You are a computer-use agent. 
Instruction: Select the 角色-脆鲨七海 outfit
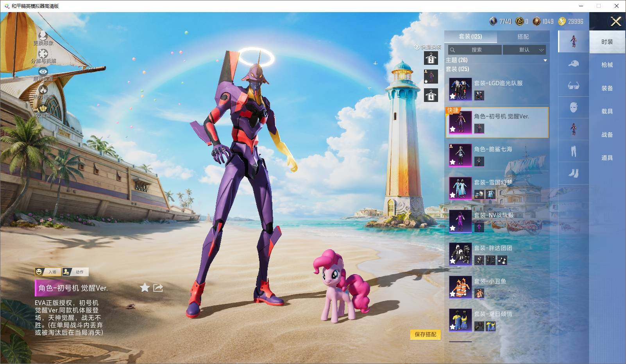pos(497,155)
